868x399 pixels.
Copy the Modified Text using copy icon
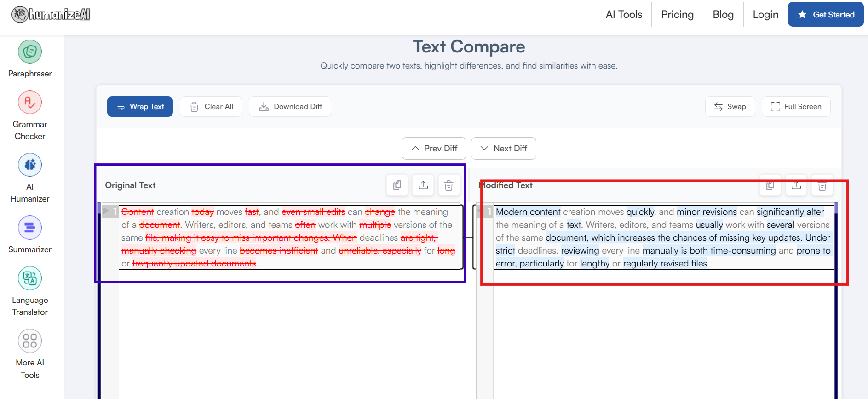pos(770,185)
